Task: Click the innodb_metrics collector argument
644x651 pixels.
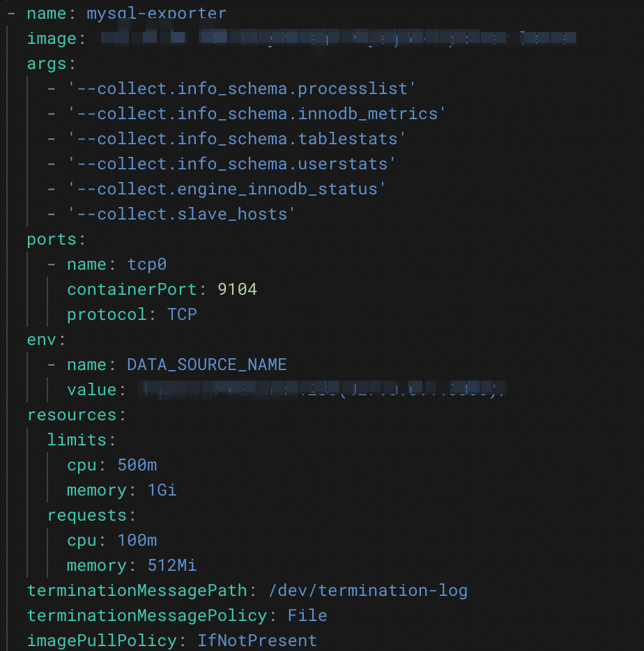Action: point(256,114)
